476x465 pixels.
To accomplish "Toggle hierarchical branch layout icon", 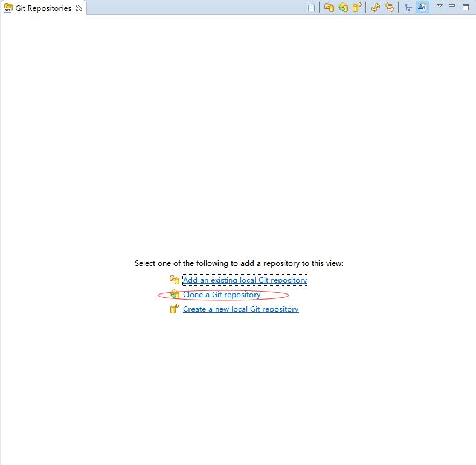I will (x=408, y=8).
